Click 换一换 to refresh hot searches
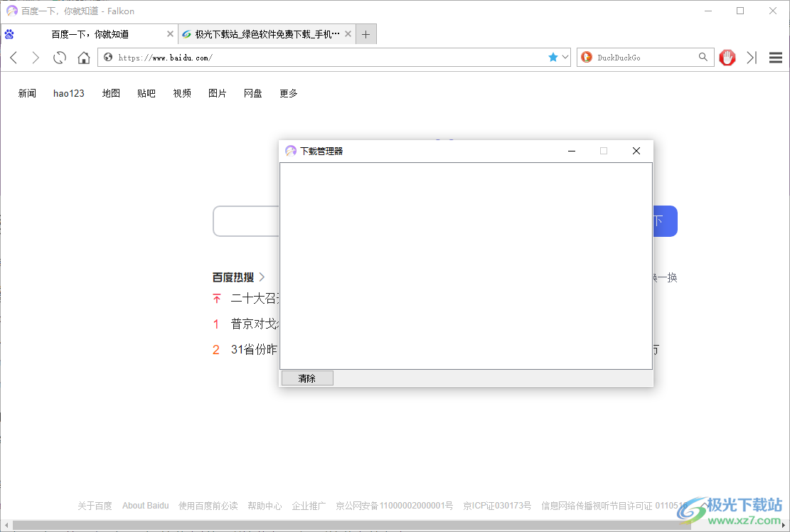 pos(666,277)
